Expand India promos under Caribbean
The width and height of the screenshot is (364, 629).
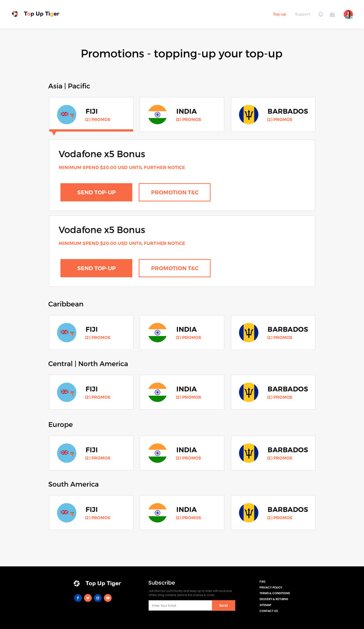[x=182, y=332]
